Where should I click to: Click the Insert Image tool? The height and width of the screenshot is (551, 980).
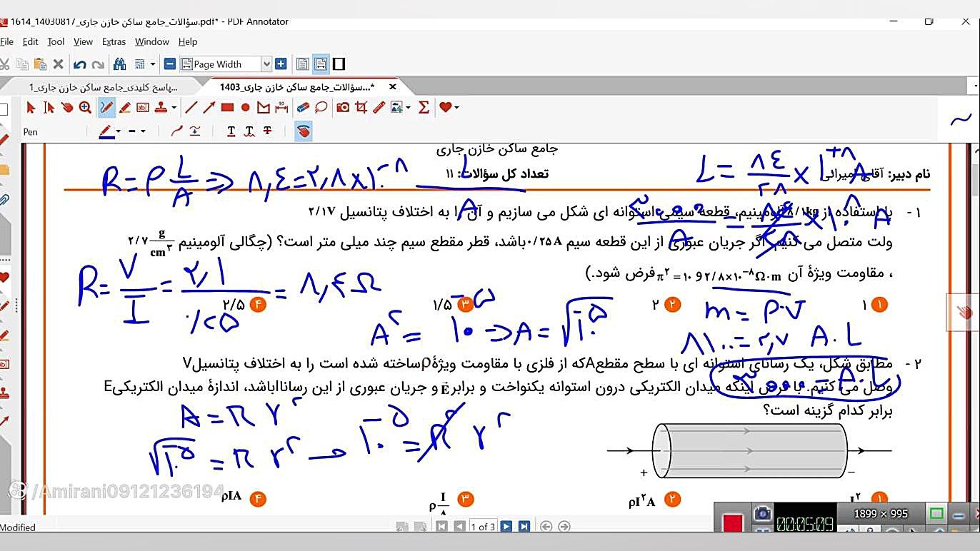pyautogui.click(x=396, y=108)
